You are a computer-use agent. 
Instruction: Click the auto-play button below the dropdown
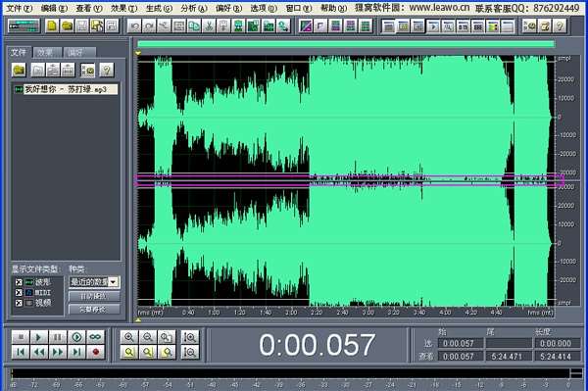pyautogui.click(x=94, y=296)
